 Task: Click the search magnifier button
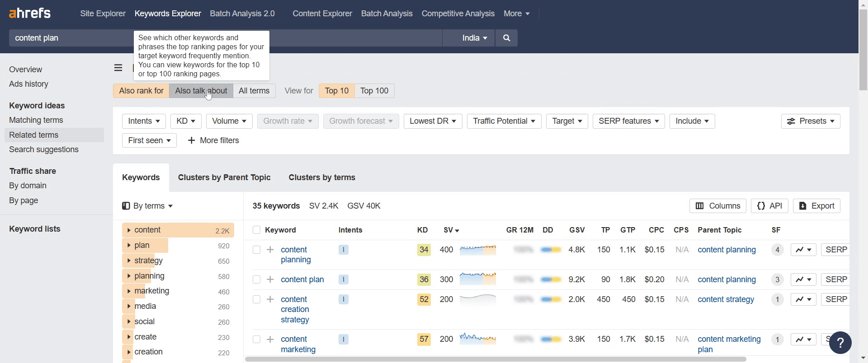tap(506, 38)
